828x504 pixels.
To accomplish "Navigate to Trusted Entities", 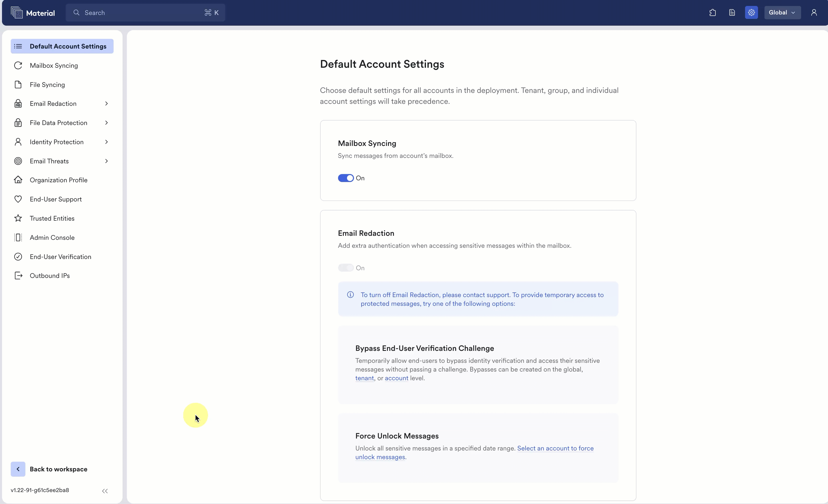I will 62,218.
